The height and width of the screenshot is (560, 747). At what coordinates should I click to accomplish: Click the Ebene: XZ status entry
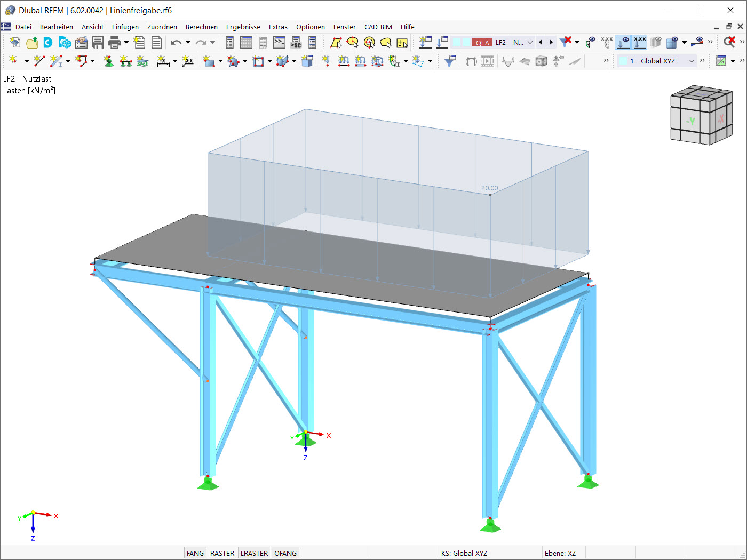tap(560, 553)
